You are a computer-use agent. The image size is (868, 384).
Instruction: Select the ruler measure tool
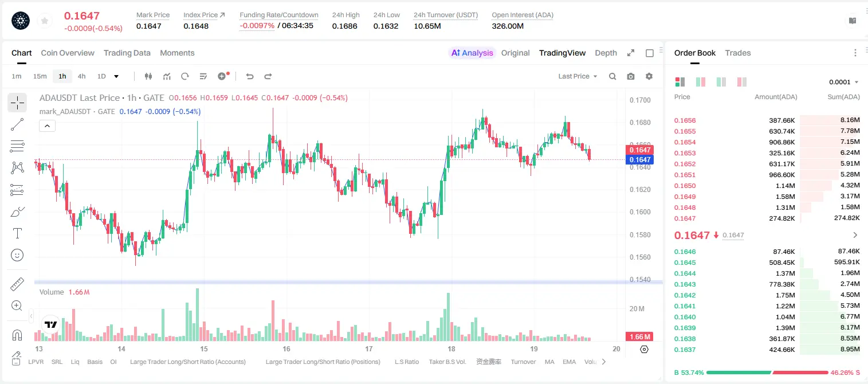[17, 284]
